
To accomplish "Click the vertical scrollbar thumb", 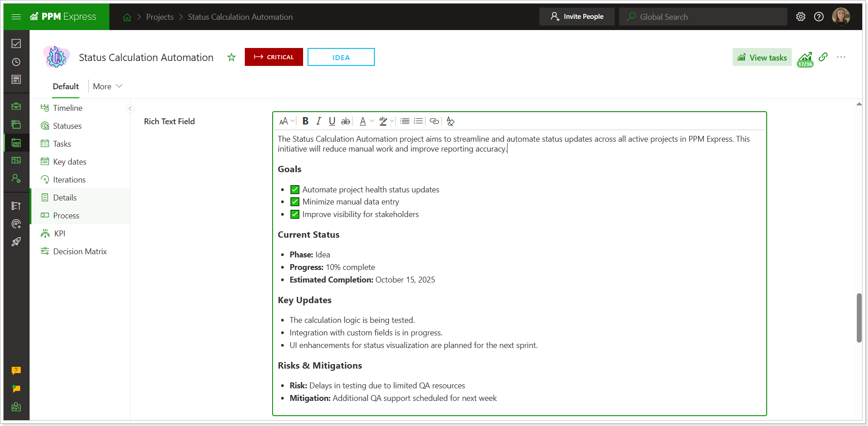I will pyautogui.click(x=859, y=318).
